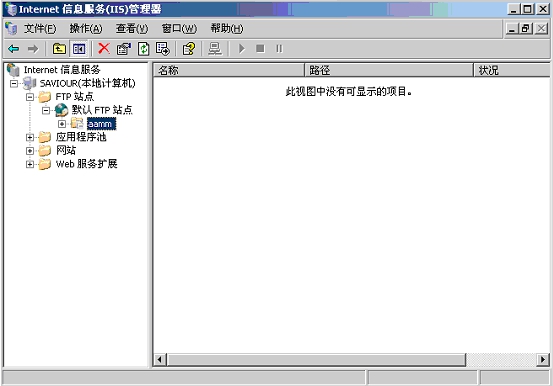Minimize the inner MDI child window
Image resolution: width=553 pixels, height=386 pixels.
(512, 29)
